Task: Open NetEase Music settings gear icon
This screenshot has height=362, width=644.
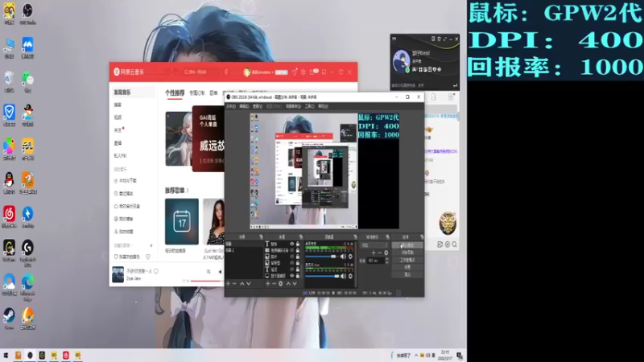Action: tap(303, 72)
